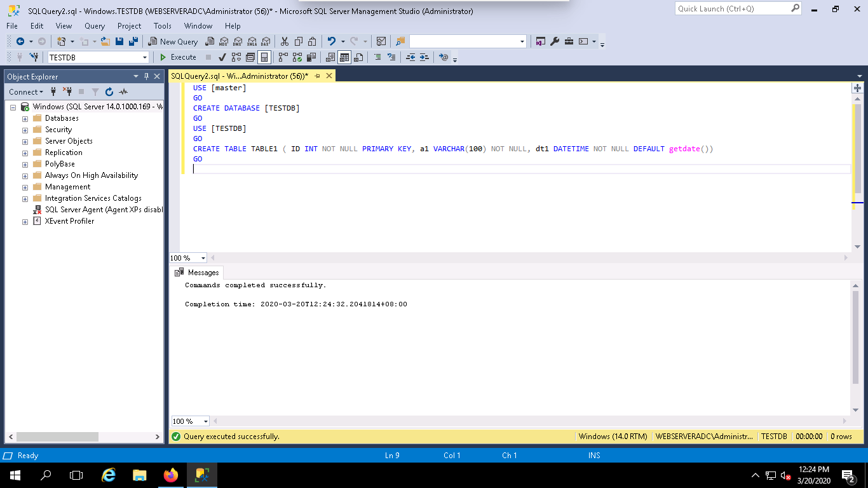Screen dimensions: 868x488
Task: Disconnect the server in Object Explorer
Action: pyautogui.click(x=68, y=92)
